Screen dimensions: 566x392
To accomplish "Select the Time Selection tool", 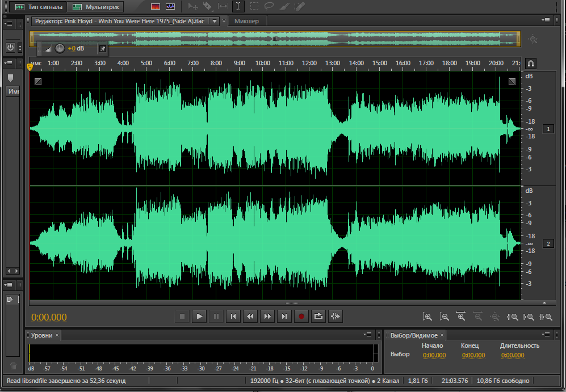I will coord(238,6).
